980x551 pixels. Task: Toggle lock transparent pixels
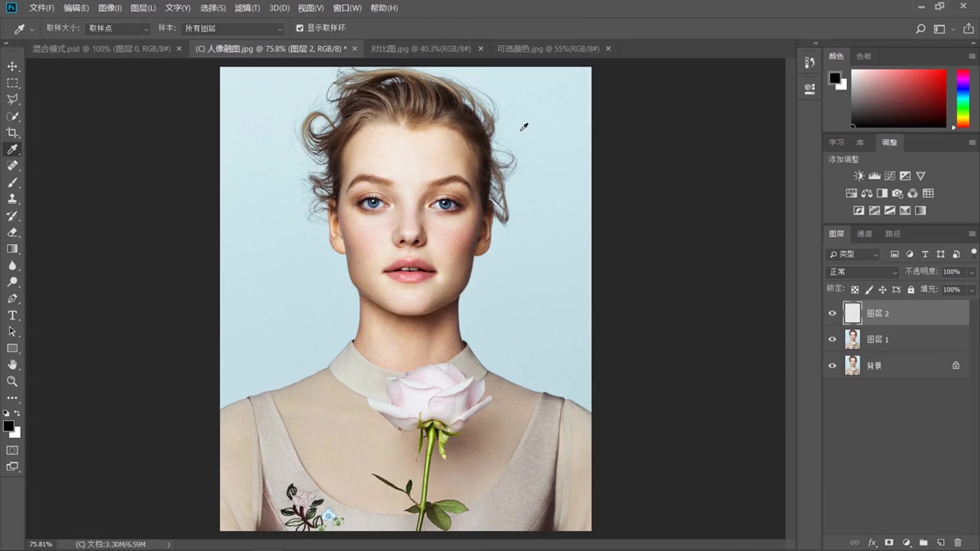pos(855,290)
